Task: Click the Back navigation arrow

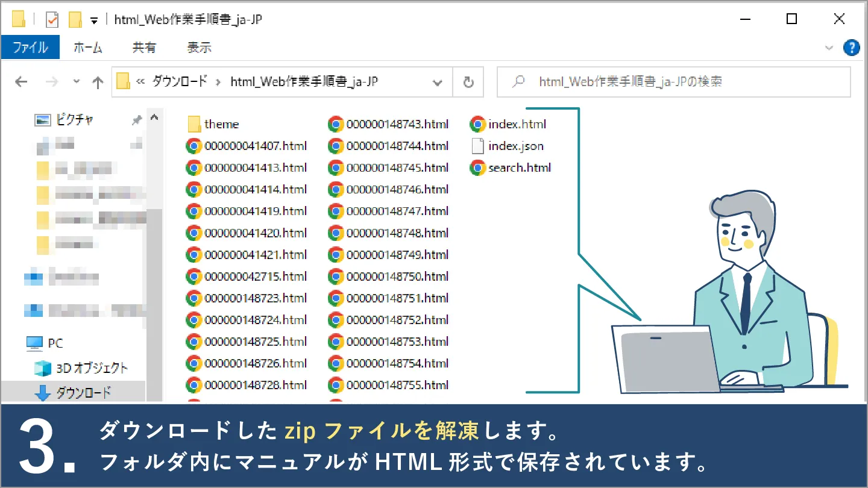Action: click(21, 82)
